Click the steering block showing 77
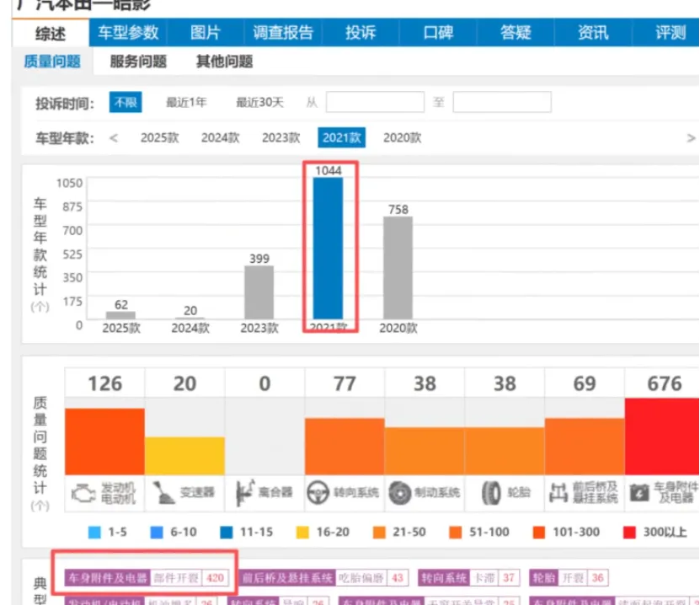The height and width of the screenshot is (605, 700). click(x=345, y=447)
